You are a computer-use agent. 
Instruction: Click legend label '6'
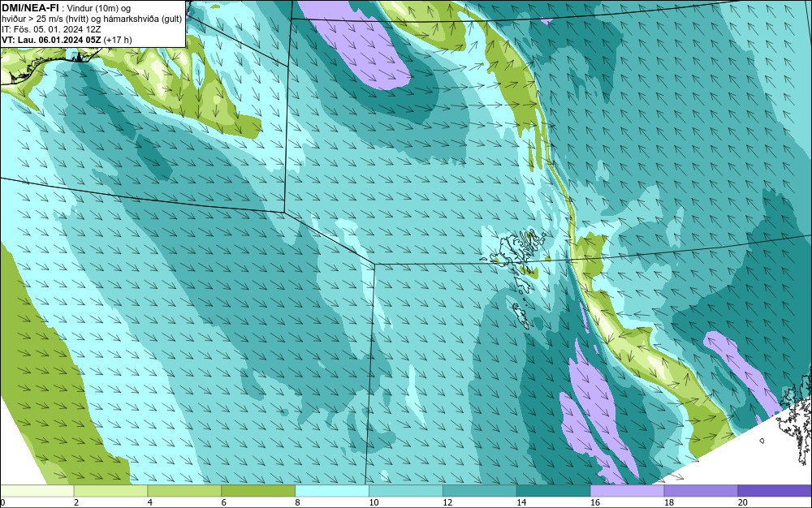click(224, 502)
